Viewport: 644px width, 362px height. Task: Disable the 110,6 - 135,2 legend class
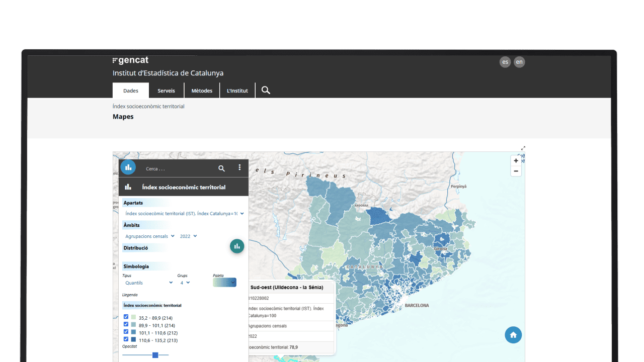126,339
